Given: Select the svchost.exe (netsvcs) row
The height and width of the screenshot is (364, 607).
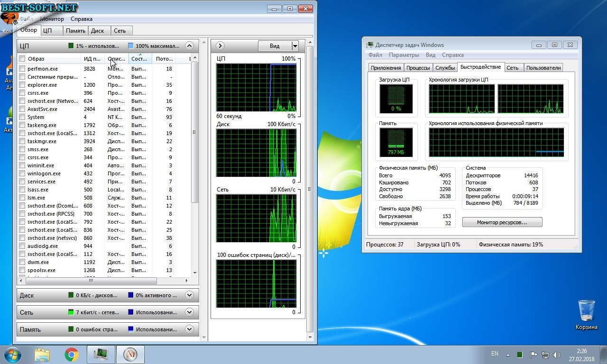Looking at the screenshot, I should click(104, 238).
